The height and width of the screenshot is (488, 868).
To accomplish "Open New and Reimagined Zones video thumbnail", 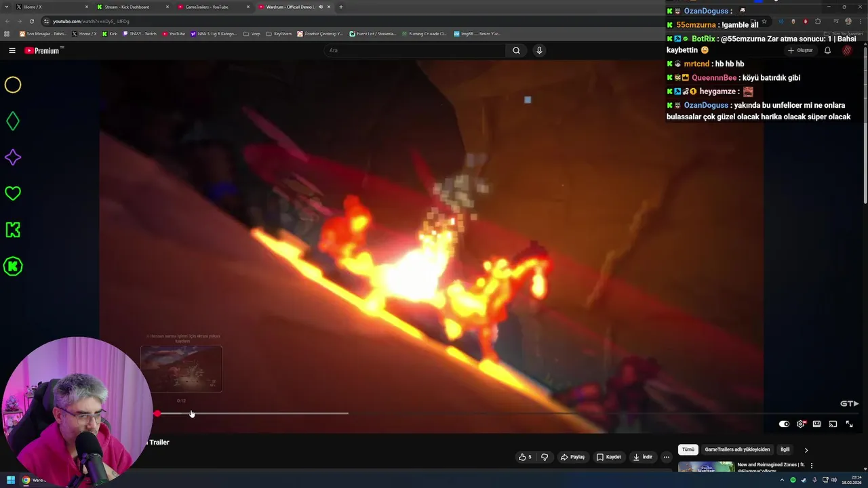I will point(706,466).
